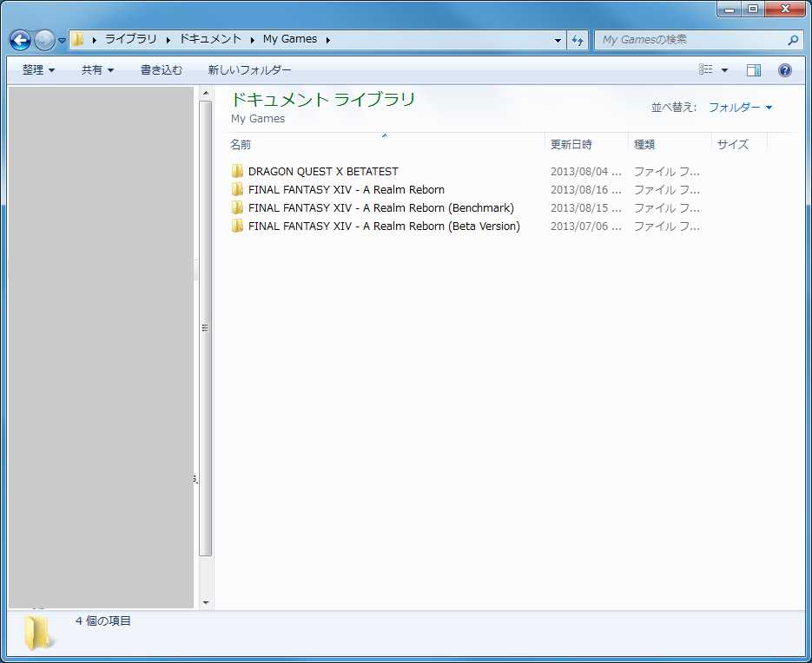Open the view options dropdown arrow
Image resolution: width=812 pixels, height=663 pixels.
(724, 70)
